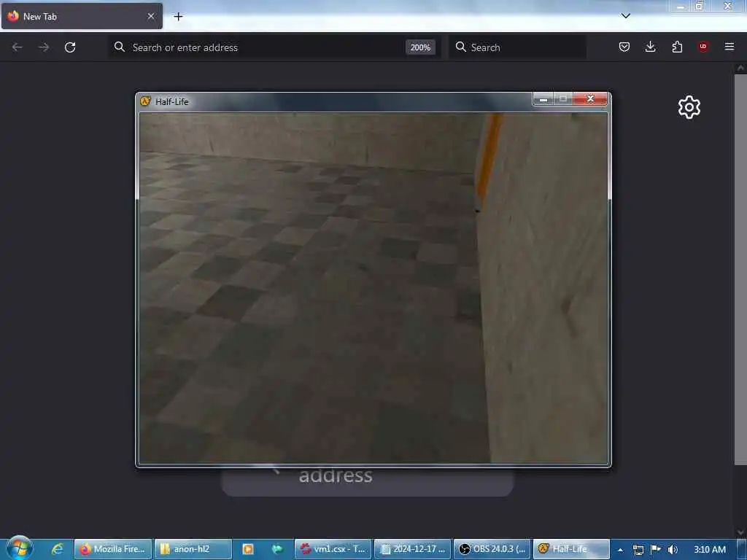
Task: Open the Firefox hamburger application menu
Action: (x=729, y=47)
